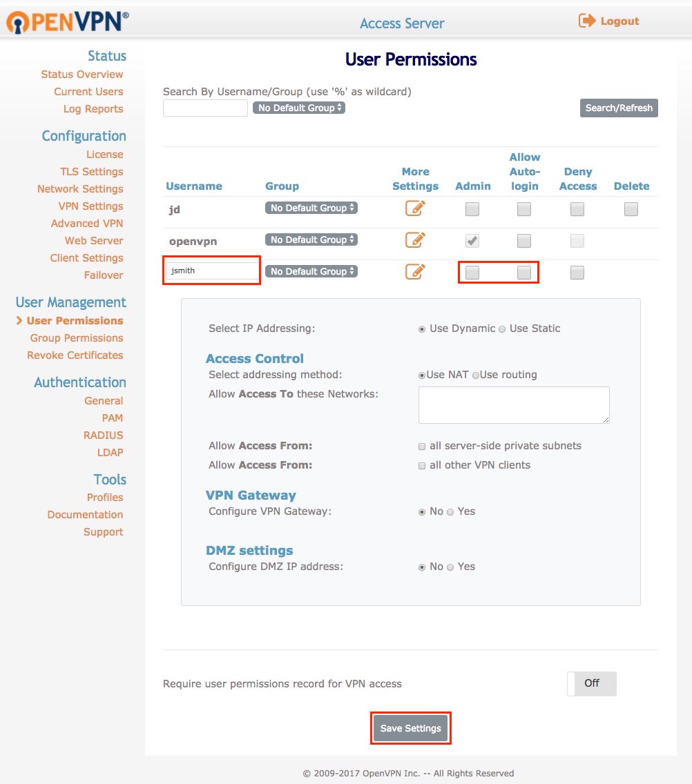Click the Logout arrow icon
This screenshot has height=784, width=692.
[587, 21]
